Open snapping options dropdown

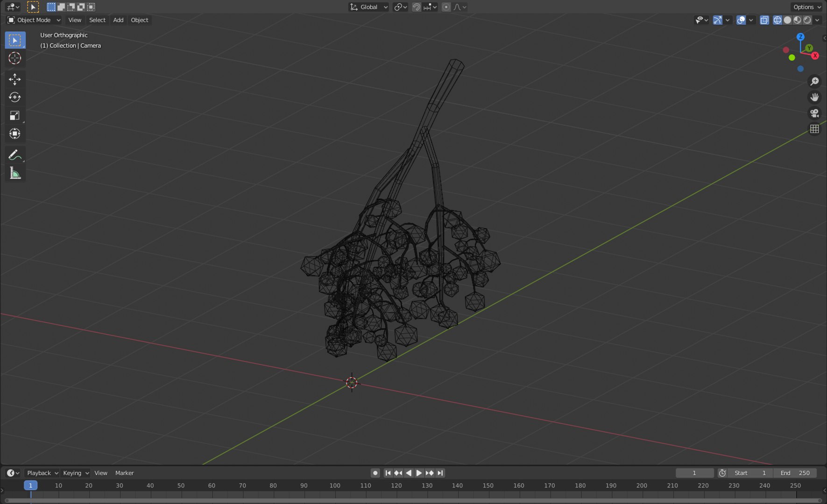[430, 7]
